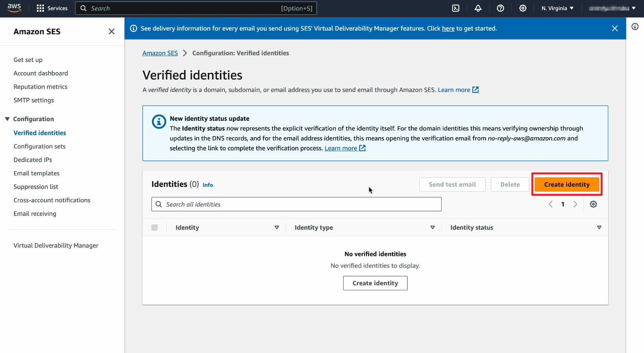Screen dimensions: 644x353
Task: Click the Amazon SES breadcrumb link
Action: click(160, 53)
